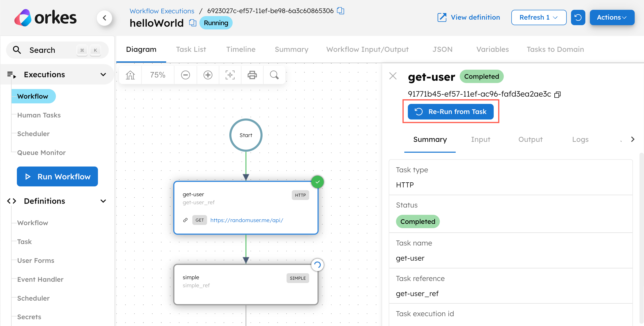Click the Run Workflow button

point(57,176)
